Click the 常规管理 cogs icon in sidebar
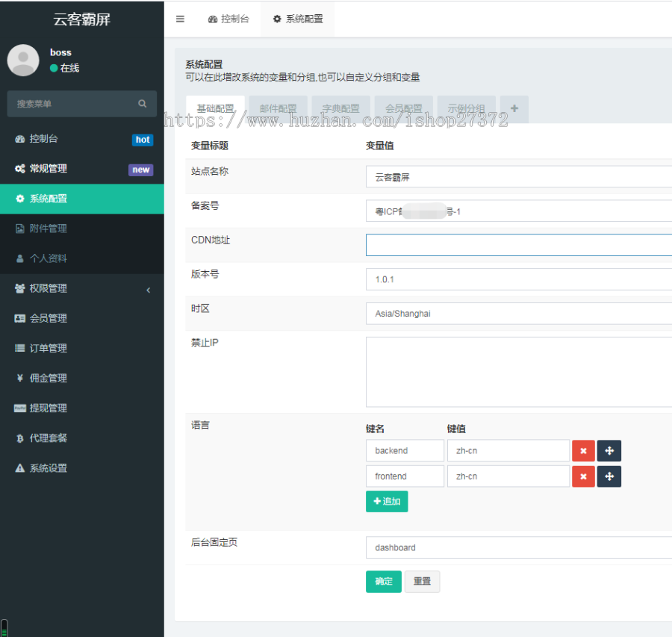The width and height of the screenshot is (672, 637). pyautogui.click(x=19, y=169)
